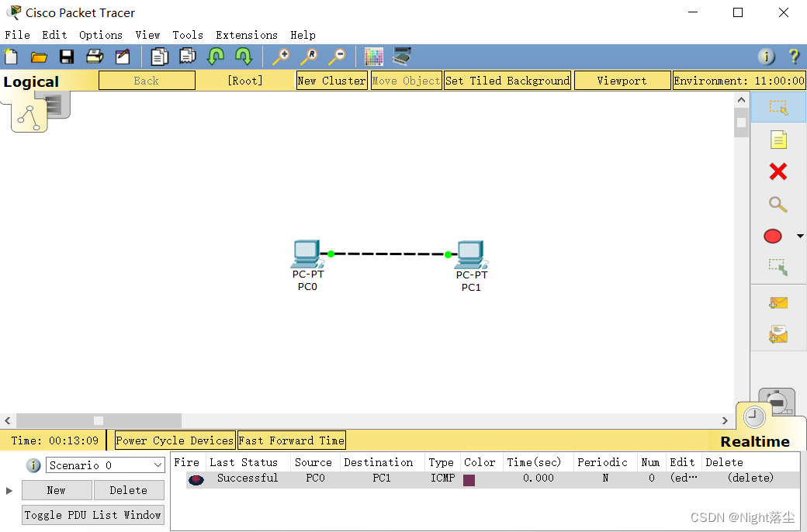Click the horizontal scrollbar right arrow
Screen dimensions: 807x532
(725, 420)
